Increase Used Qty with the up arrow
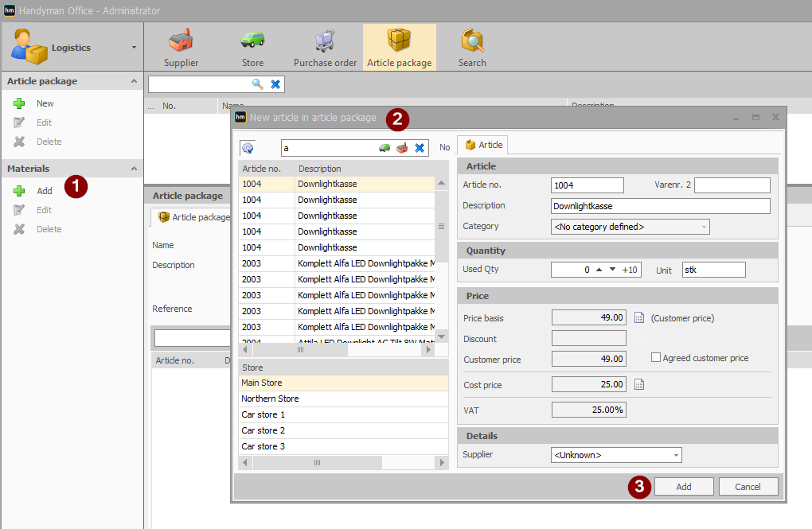Viewport: 812px width, 529px height. (599, 270)
